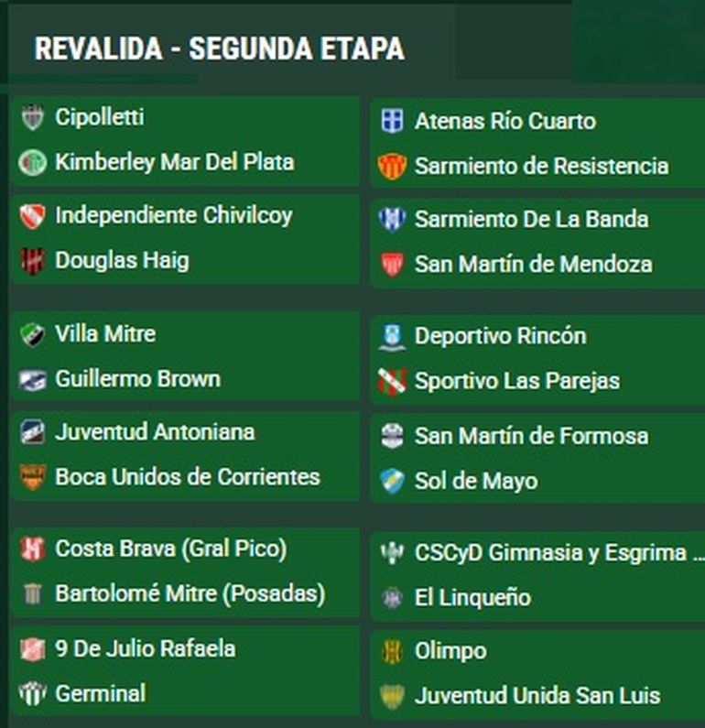
Task: Click the Costa Brava (Gral Pico) crest
Action: click(32, 549)
